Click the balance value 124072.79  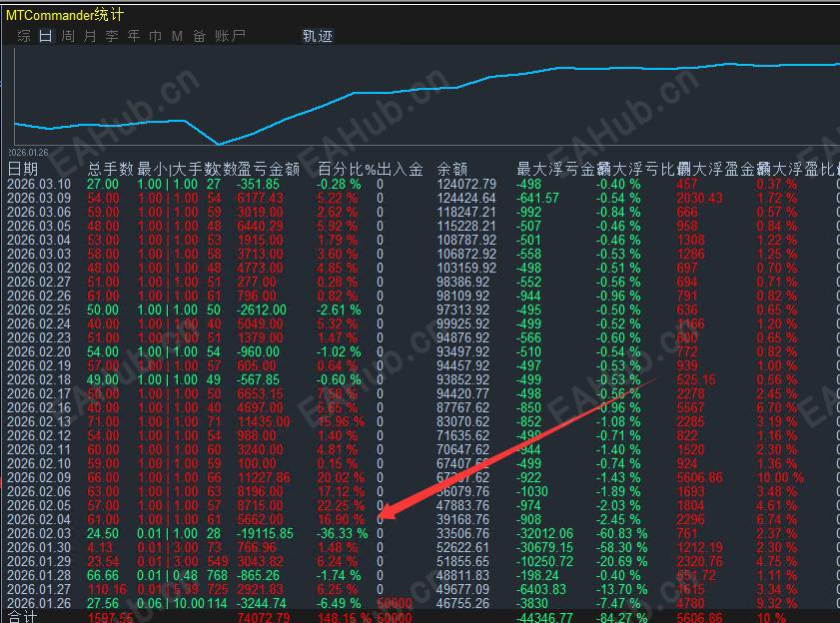(x=466, y=185)
